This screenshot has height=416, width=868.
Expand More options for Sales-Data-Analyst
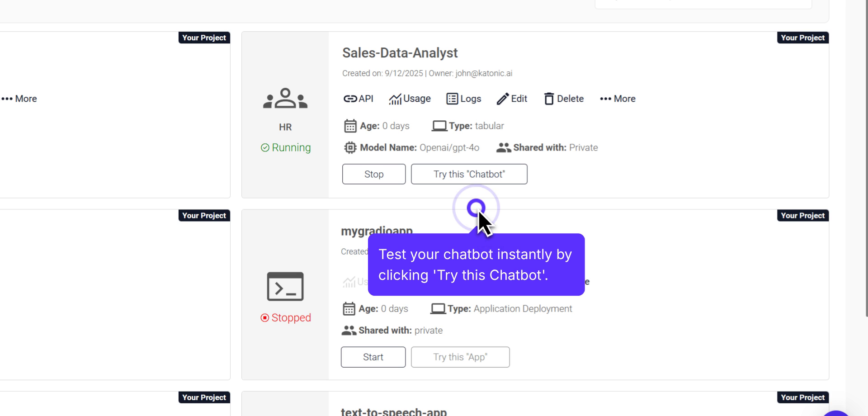pyautogui.click(x=618, y=99)
